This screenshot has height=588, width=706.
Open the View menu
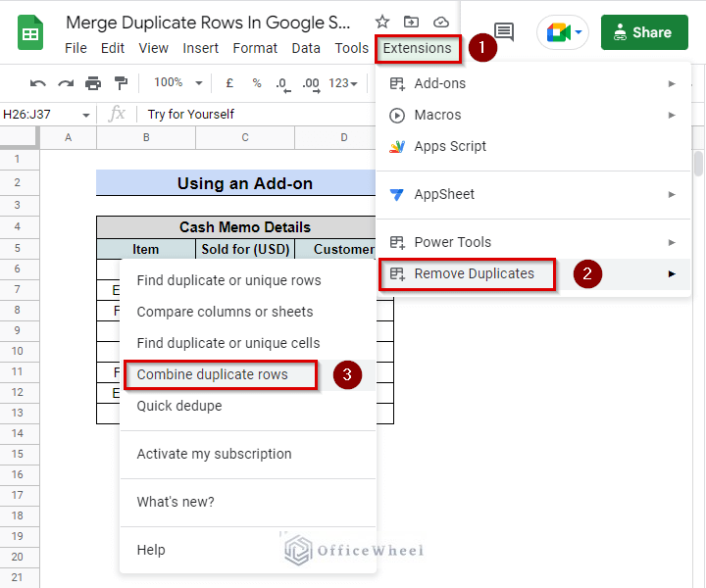pos(154,48)
